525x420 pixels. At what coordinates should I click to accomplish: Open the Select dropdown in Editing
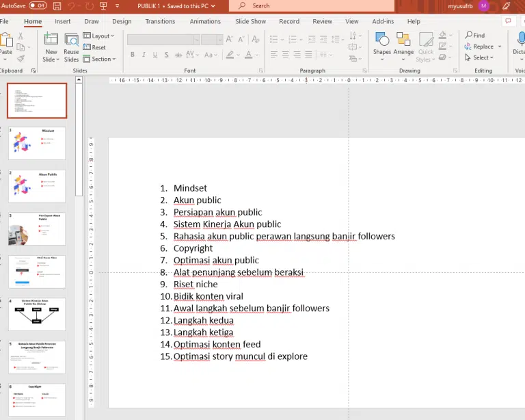481,58
